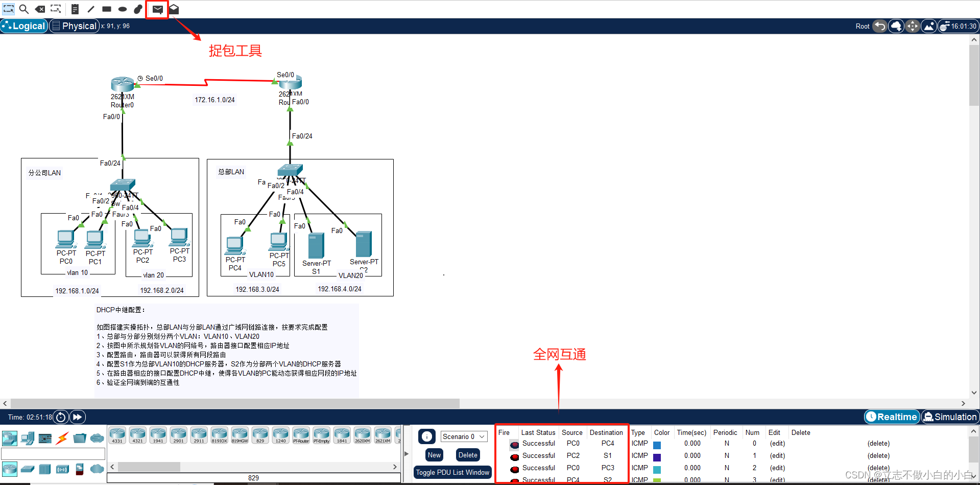This screenshot has height=485, width=980.
Task: Click teal color swatch of PC0-PC3 row
Action: click(657, 470)
